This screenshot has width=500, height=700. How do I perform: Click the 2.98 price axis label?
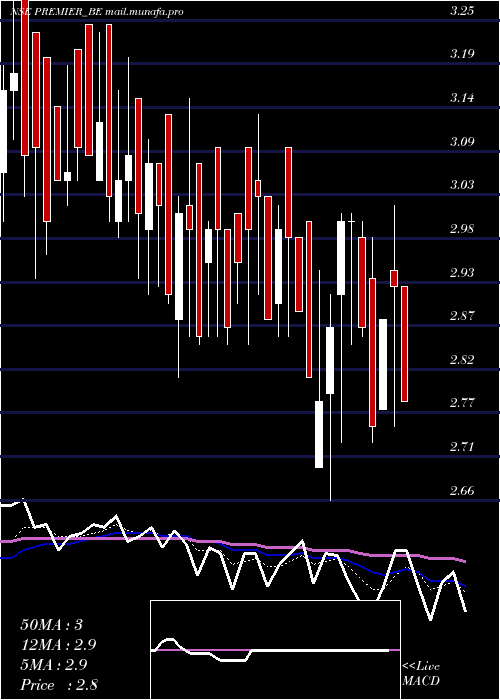click(462, 229)
